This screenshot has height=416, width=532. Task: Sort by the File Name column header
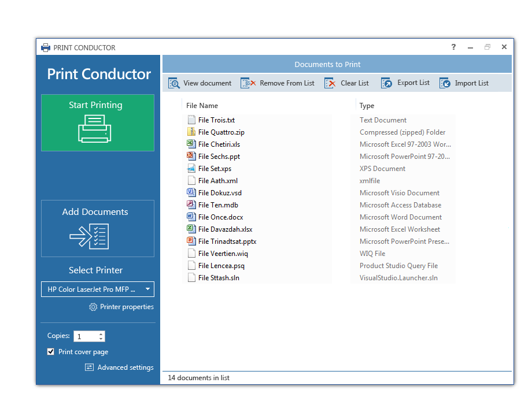pyautogui.click(x=202, y=105)
